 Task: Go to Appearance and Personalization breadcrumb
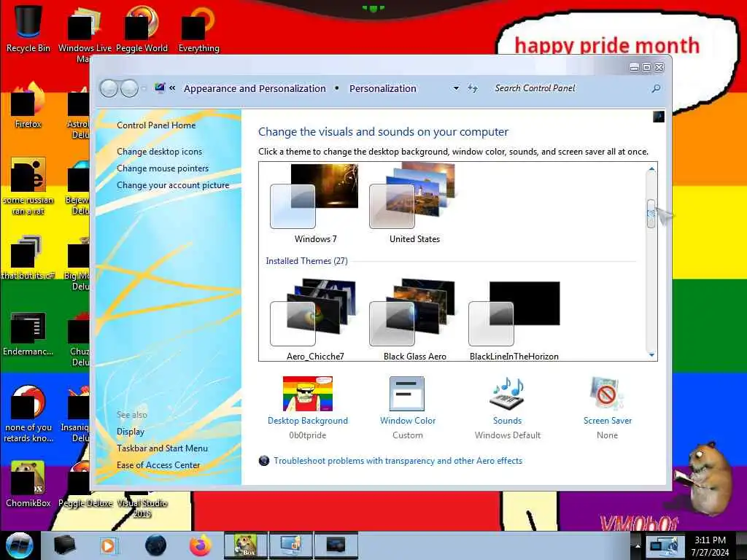coord(255,88)
